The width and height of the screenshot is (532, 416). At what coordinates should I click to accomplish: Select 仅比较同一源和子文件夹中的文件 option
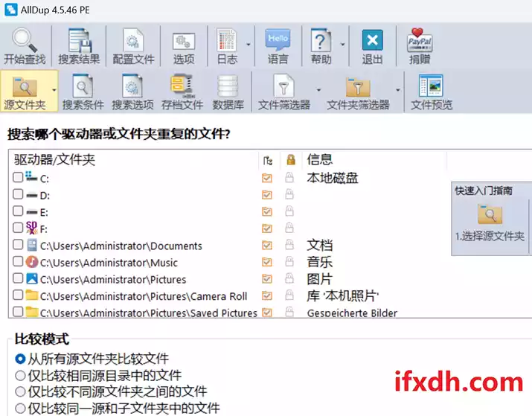coord(20,408)
